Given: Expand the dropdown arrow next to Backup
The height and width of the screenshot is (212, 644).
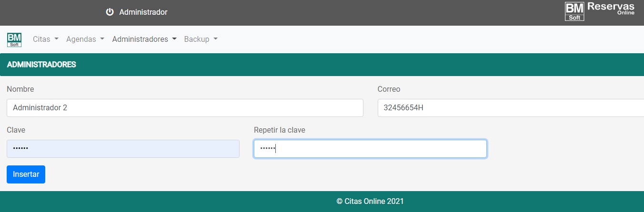Looking at the screenshot, I should [215, 39].
